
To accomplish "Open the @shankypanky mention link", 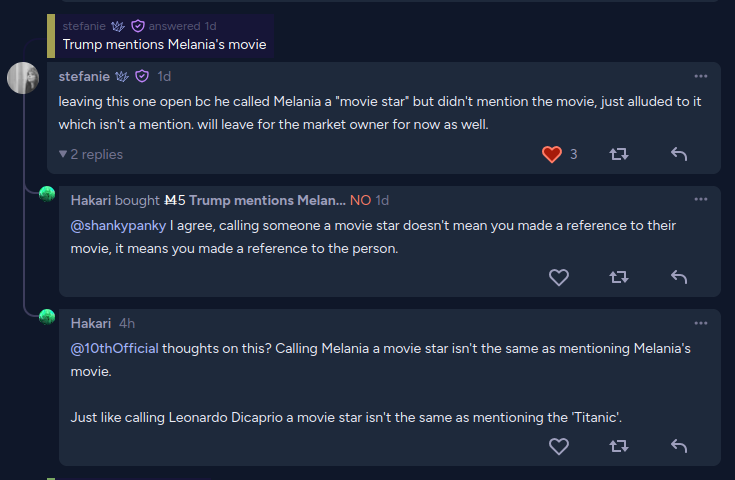I will point(118,225).
